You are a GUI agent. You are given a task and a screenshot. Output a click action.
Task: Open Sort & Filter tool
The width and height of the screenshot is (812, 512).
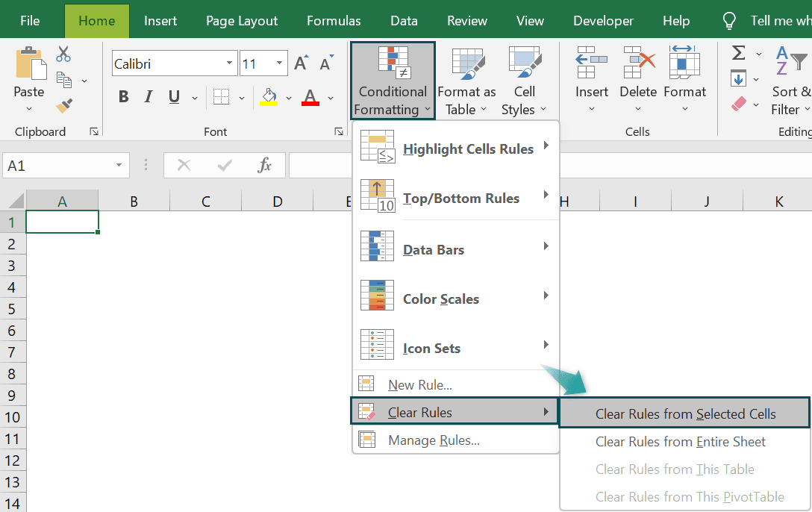pos(790,81)
